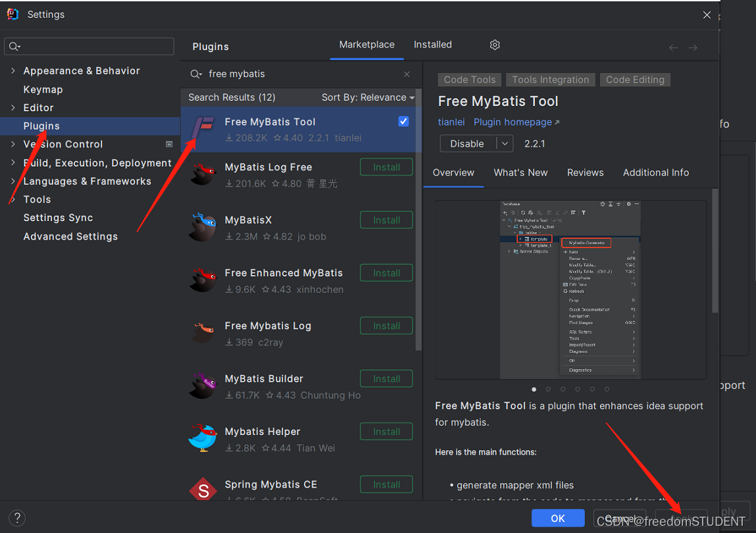Open the Plugin homepage link
756x533 pixels.
[513, 122]
